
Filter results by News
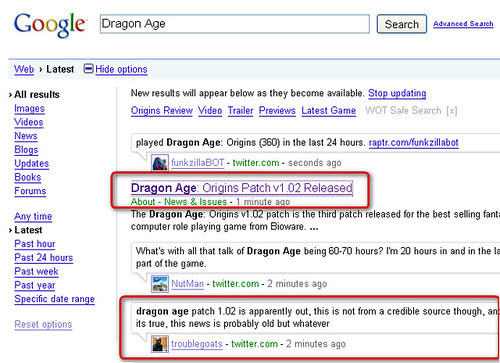pyautogui.click(x=26, y=136)
